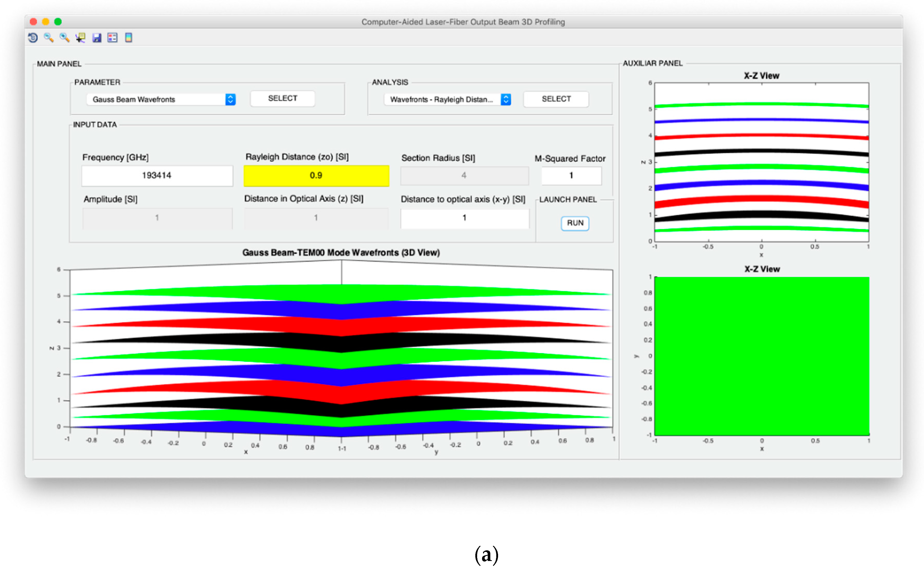Viewport: 924px width, 577px height.
Task: Click the Distance to optical axis field
Action: click(x=464, y=218)
